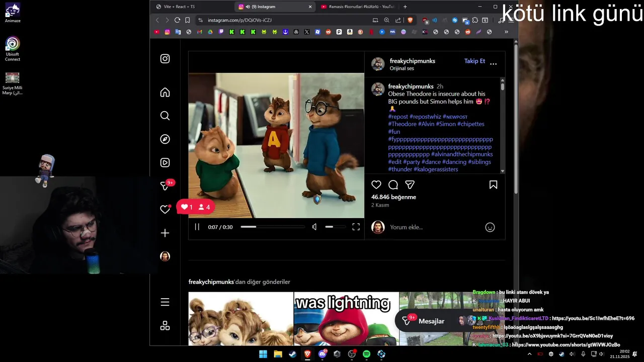Open the browser extensions puzzle icon
Viewport: 644px width, 362px height.
coord(474,20)
